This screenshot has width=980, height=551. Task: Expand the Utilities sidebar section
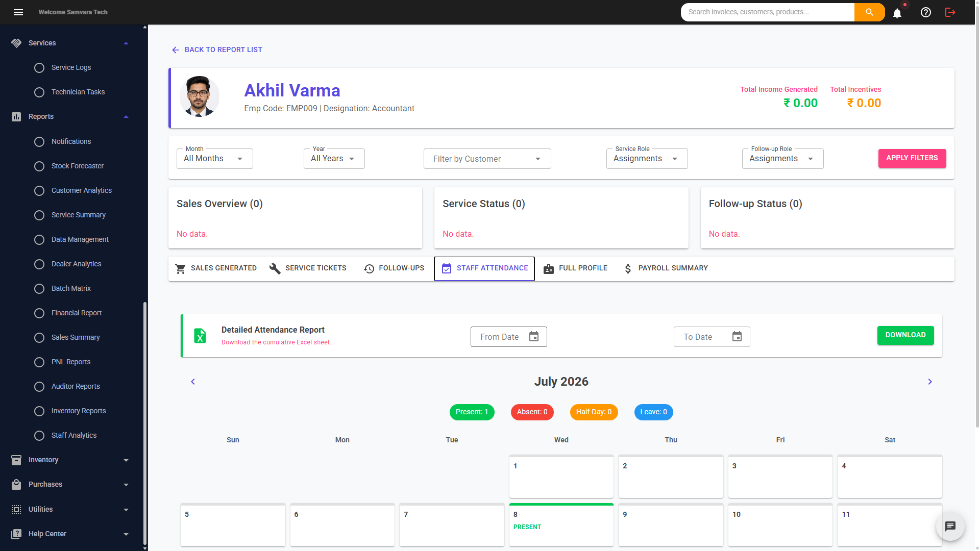tap(126, 510)
